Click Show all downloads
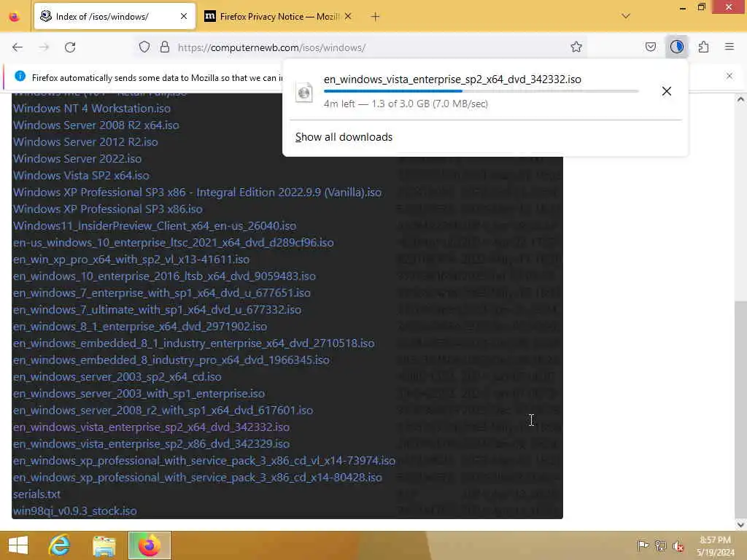 [x=344, y=137]
